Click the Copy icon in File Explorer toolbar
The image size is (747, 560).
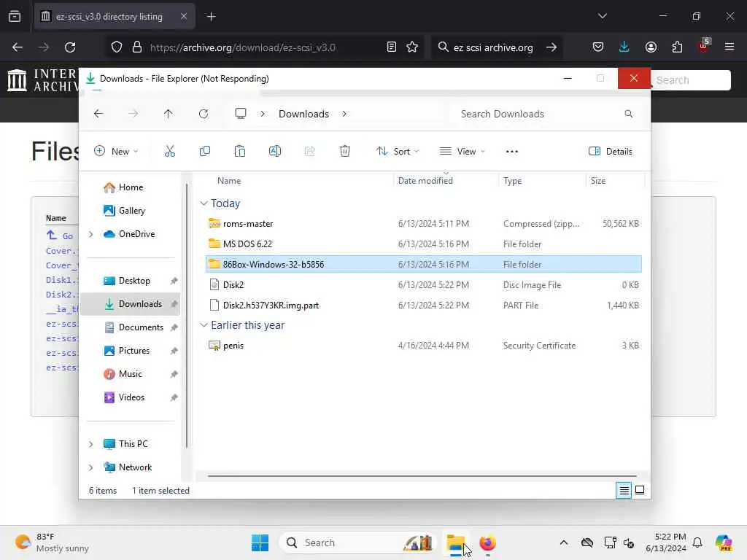tap(205, 152)
